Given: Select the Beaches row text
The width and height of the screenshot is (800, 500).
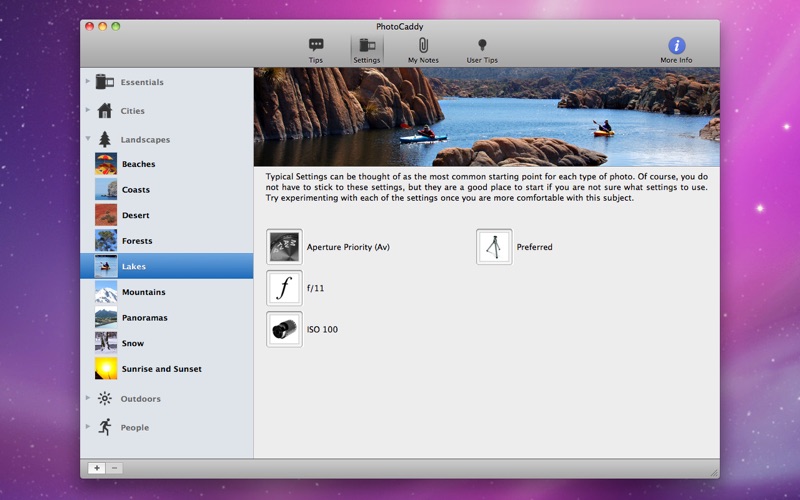Looking at the screenshot, I should pyautogui.click(x=138, y=164).
